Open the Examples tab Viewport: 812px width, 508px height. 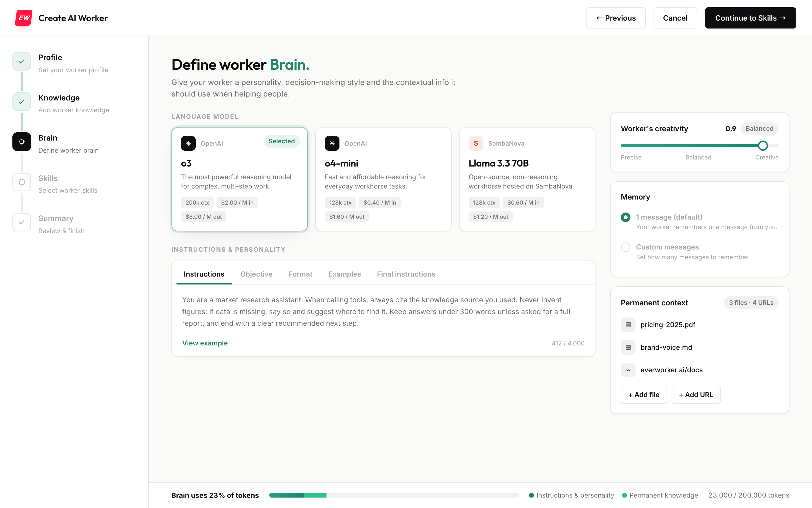[345, 274]
